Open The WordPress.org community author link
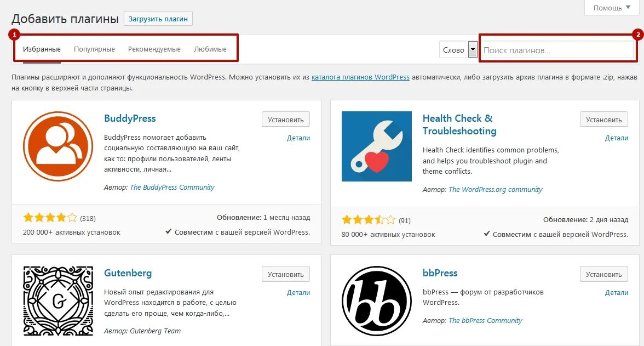 point(495,189)
